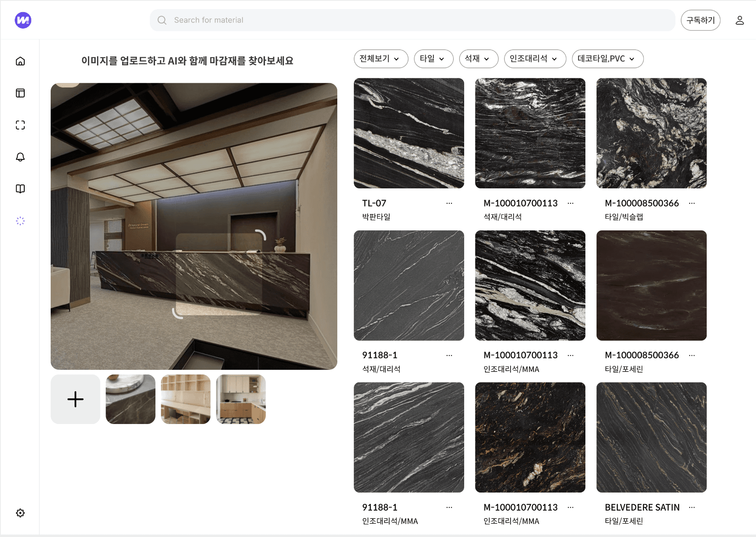Open M-100008500366 타일/빅슬랩 material image
Screen dimensions: 756x537
tap(651, 133)
